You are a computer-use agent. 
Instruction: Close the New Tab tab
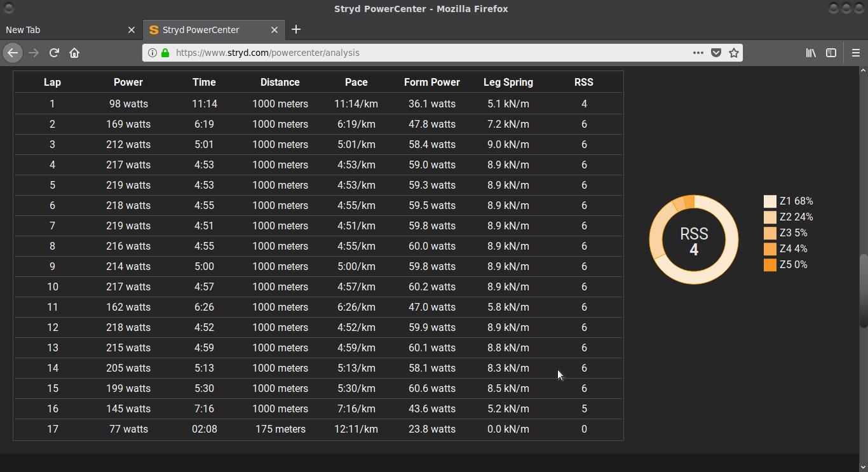(132, 30)
